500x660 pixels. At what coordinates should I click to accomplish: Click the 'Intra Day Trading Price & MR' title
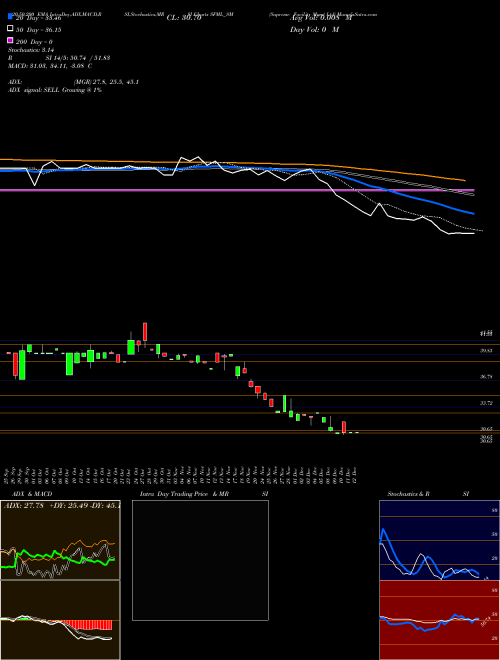pyautogui.click(x=184, y=494)
